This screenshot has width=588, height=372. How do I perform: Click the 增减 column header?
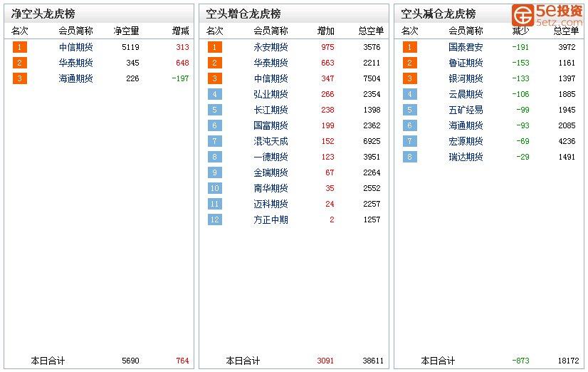(180, 31)
